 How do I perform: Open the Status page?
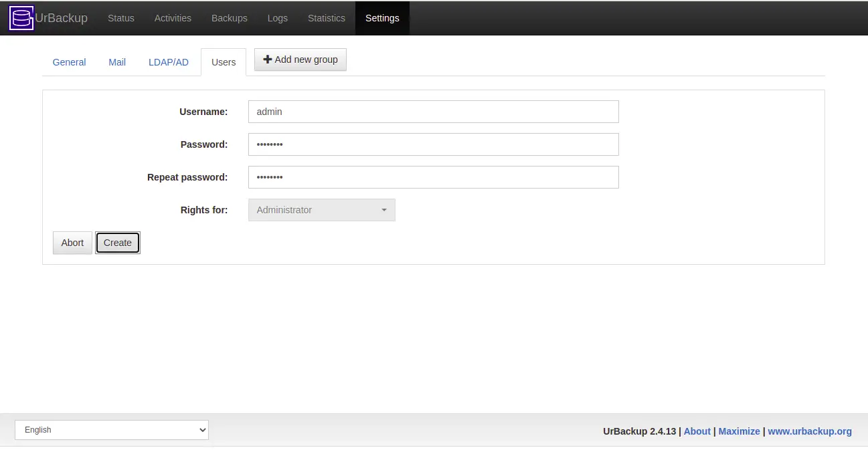point(121,18)
